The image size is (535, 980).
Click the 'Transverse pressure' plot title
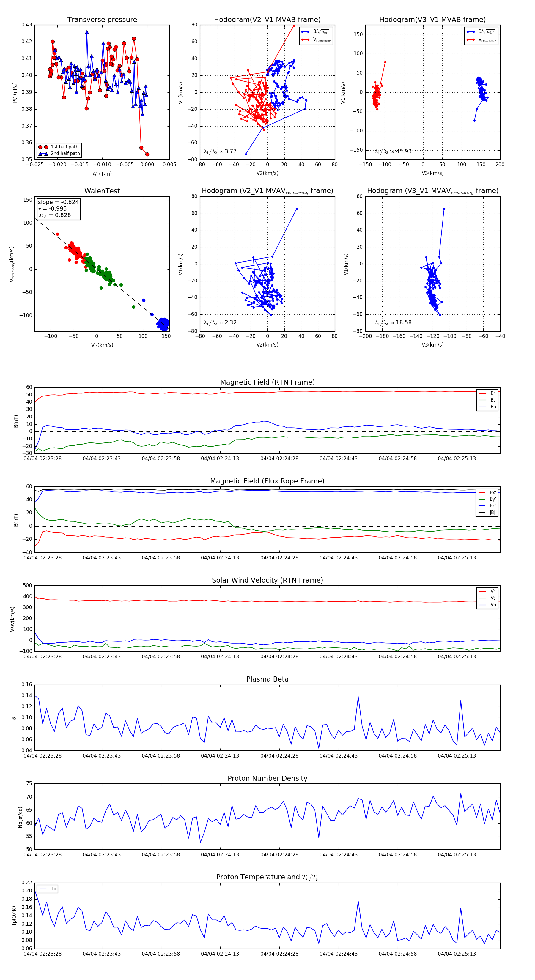(x=102, y=20)
